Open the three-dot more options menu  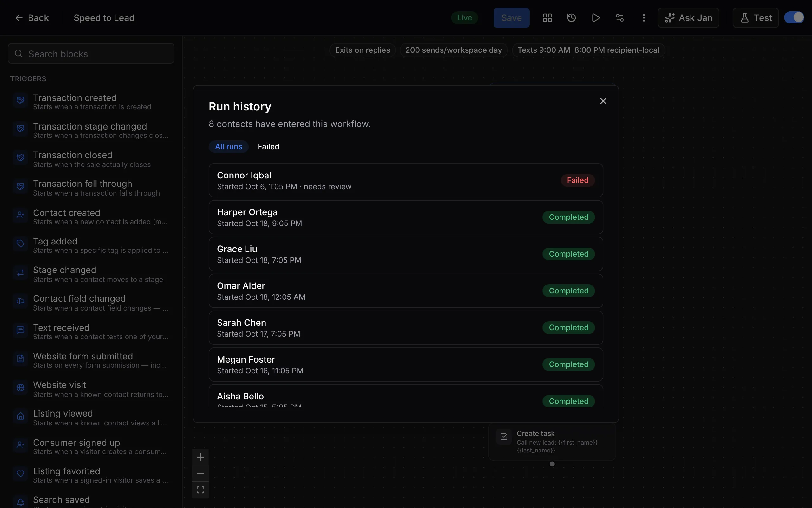coord(644,18)
